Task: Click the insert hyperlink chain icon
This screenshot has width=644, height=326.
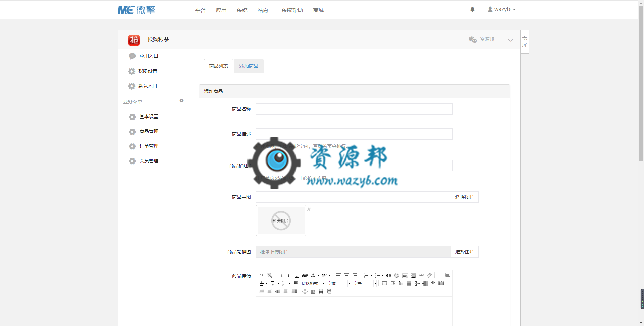Action: (x=421, y=275)
